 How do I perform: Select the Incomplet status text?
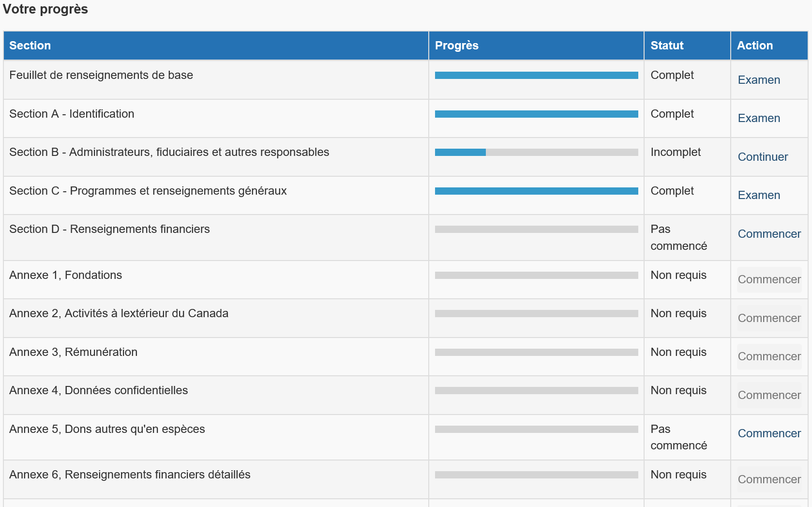(675, 152)
